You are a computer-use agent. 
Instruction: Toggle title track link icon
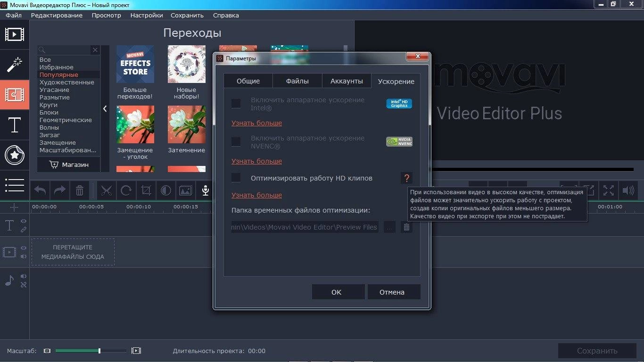24,230
